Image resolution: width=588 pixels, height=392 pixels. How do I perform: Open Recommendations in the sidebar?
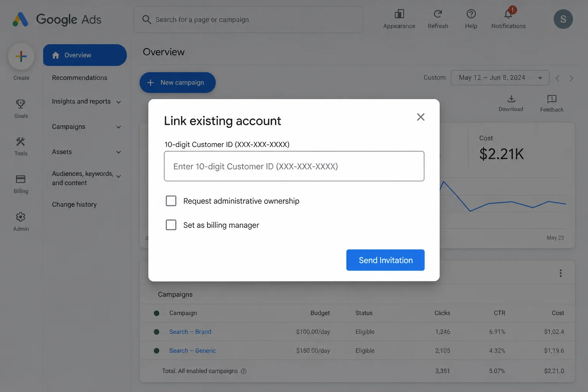[x=80, y=78]
